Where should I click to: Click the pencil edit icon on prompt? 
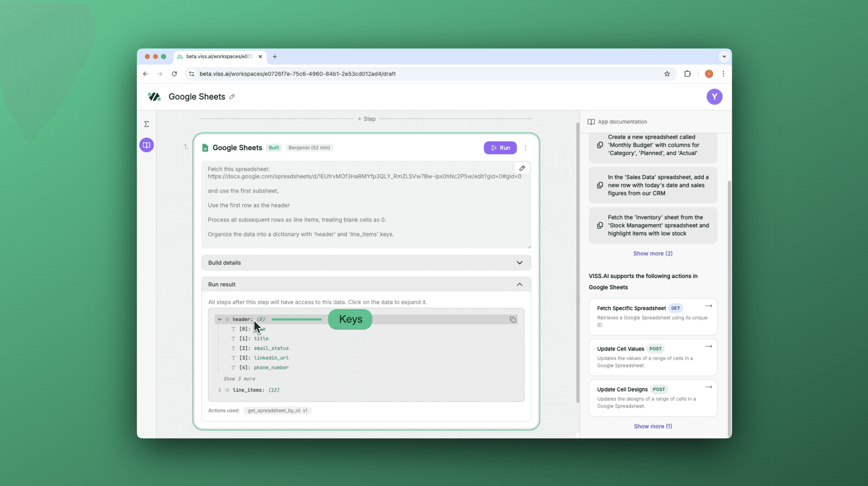pyautogui.click(x=522, y=168)
